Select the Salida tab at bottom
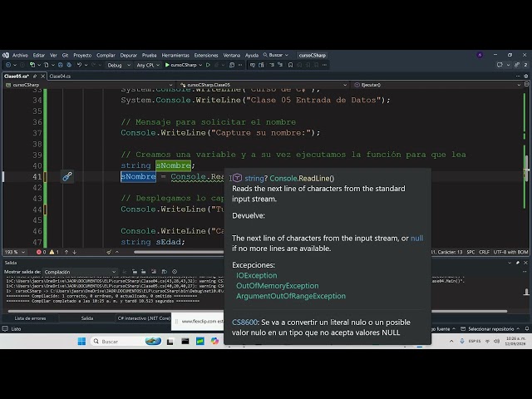532x399 pixels. pos(86,318)
